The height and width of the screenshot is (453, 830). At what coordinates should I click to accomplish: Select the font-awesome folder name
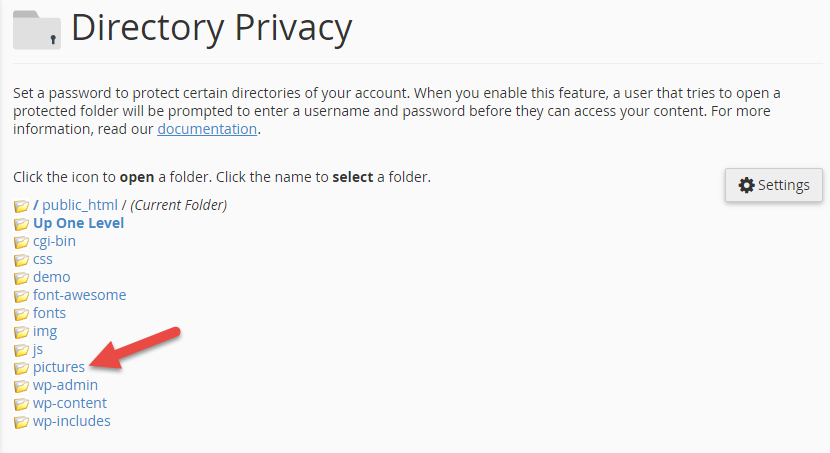79,295
